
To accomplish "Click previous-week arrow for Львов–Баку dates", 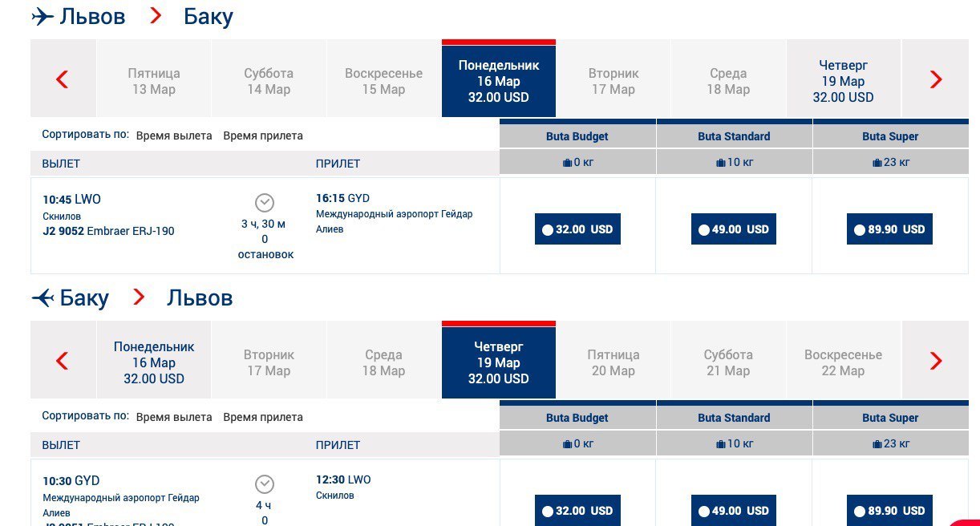I will [63, 79].
